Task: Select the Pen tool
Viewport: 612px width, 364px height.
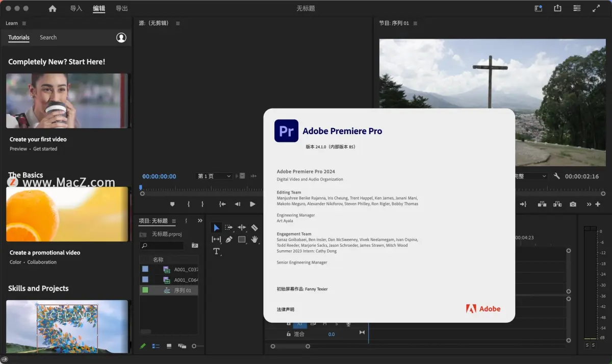Action: 229,239
